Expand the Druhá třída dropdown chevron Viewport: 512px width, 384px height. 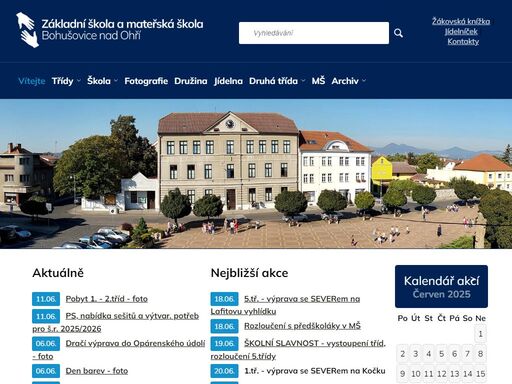tap(303, 81)
